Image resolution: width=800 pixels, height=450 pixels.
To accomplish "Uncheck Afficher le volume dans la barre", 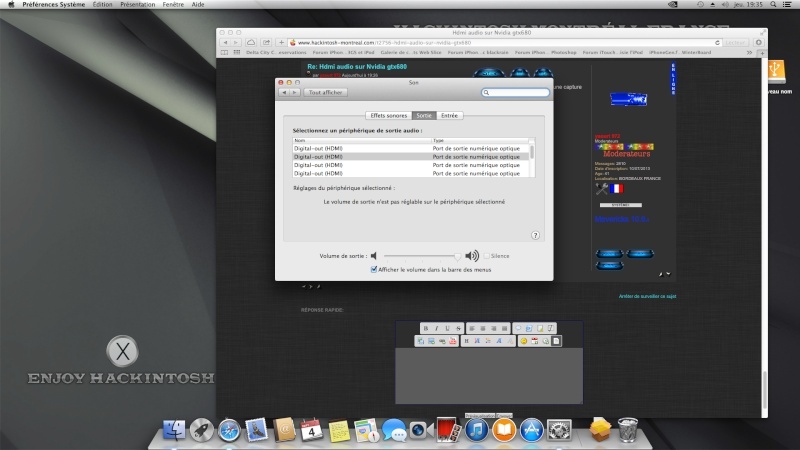I will [x=373, y=269].
